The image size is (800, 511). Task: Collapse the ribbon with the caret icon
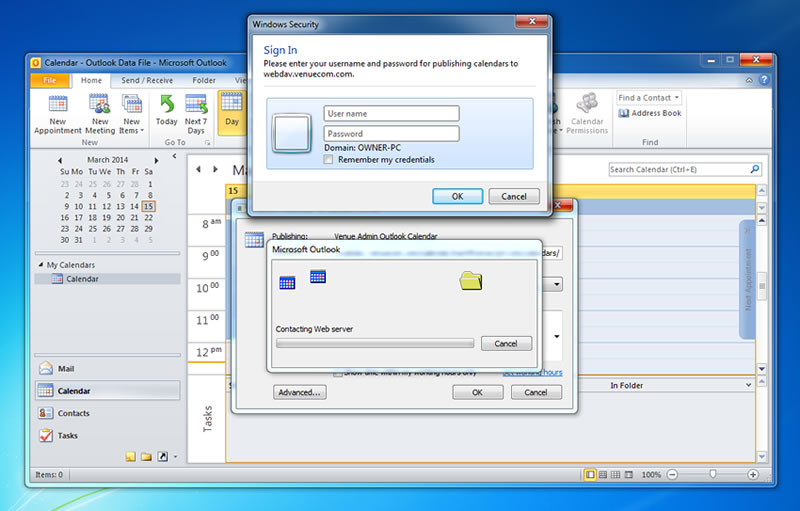[x=749, y=80]
